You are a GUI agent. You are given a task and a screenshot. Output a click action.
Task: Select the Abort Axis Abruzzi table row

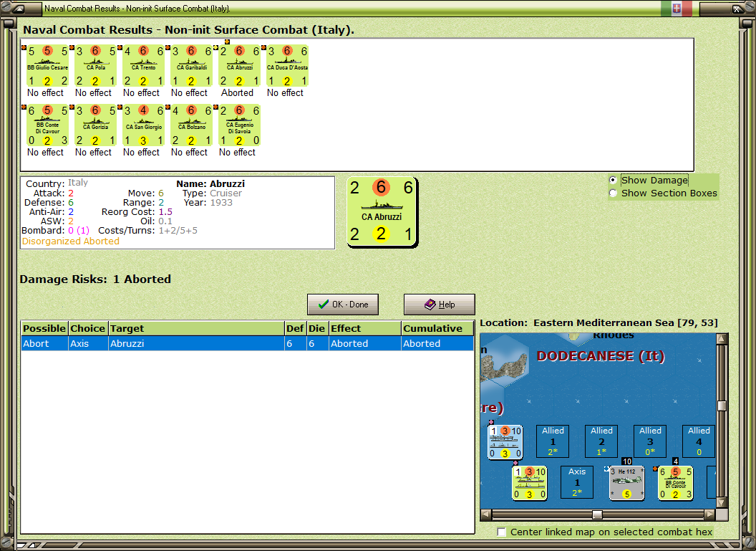(247, 343)
